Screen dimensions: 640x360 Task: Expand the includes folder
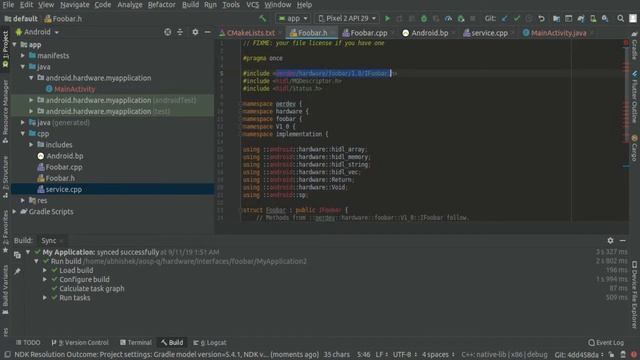point(31,144)
